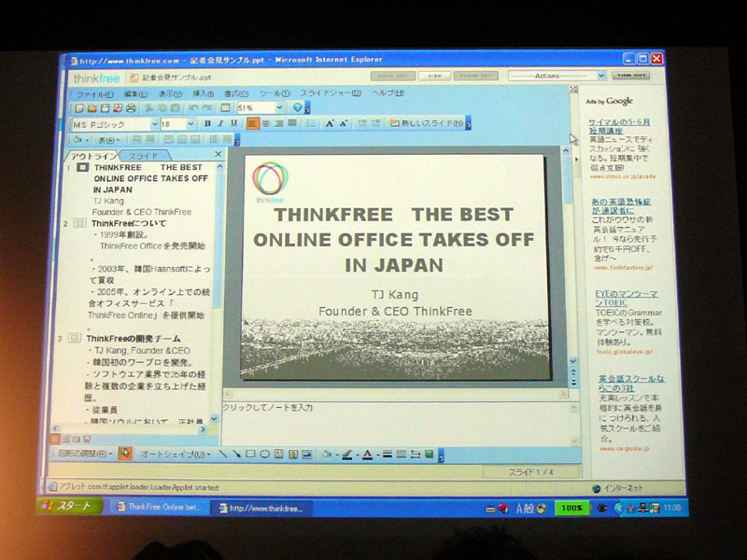The image size is (747, 560).
Task: Click the Open folder icon
Action: coord(92,108)
